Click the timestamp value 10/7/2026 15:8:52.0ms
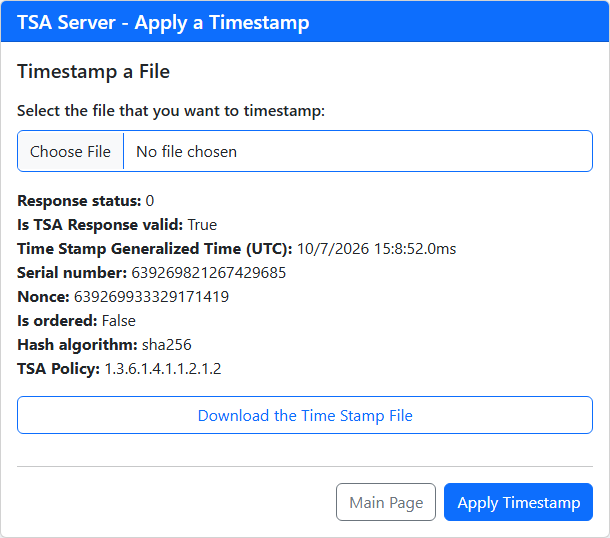 pyautogui.click(x=377, y=249)
